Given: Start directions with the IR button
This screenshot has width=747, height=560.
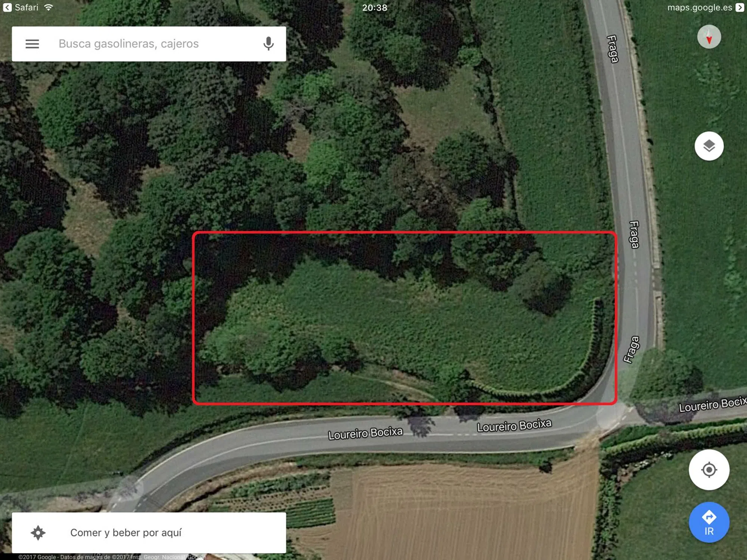Looking at the screenshot, I should 709,522.
